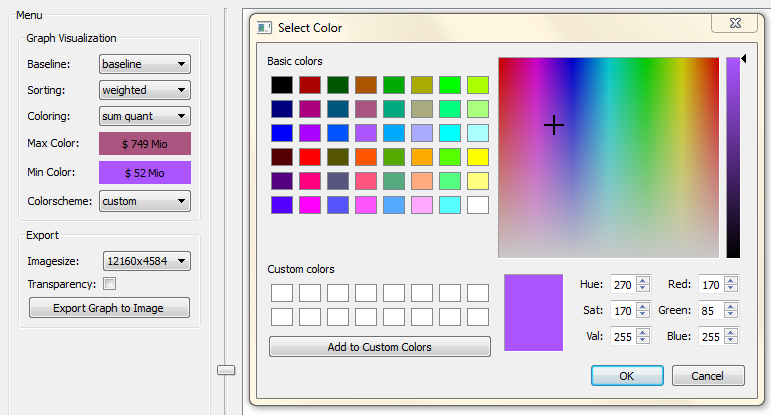Open the Baseline dropdown
Screen dimensions: 771x415
(x=145, y=64)
